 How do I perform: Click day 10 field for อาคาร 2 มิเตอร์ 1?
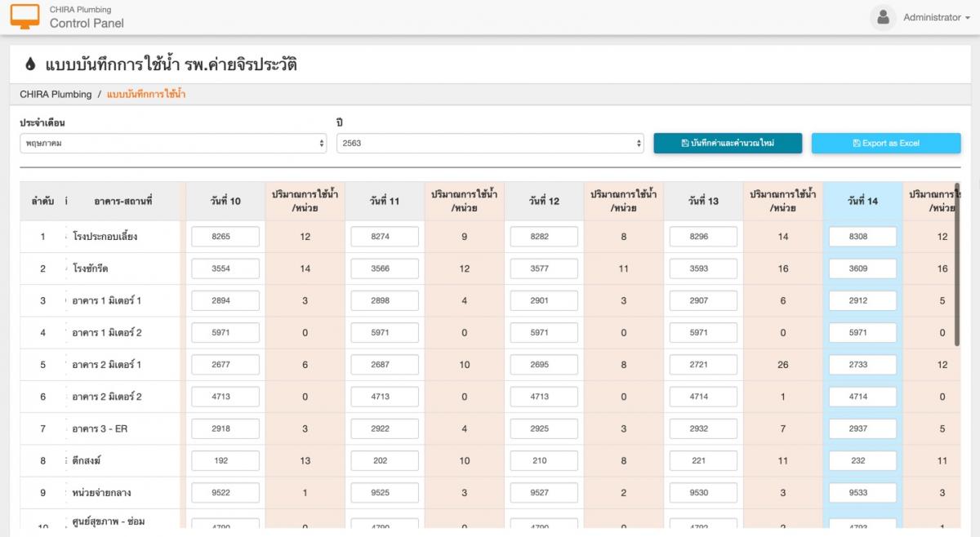[225, 365]
